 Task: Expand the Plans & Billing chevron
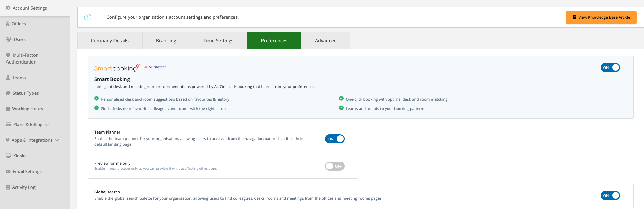pos(47,125)
